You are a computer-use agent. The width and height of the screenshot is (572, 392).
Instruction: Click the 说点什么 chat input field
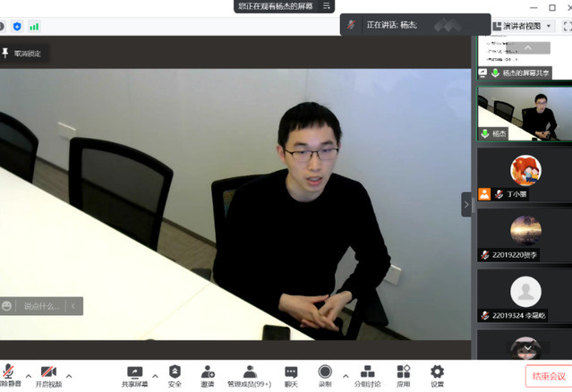(41, 306)
